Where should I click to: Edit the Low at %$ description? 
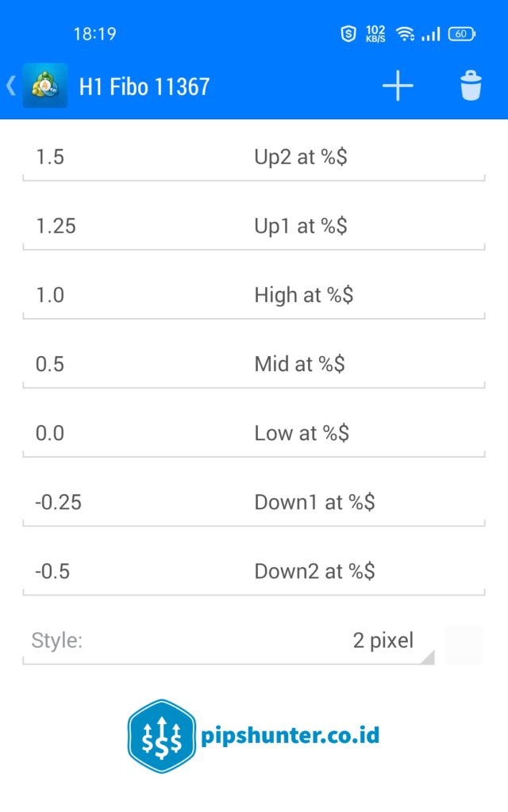click(x=367, y=433)
